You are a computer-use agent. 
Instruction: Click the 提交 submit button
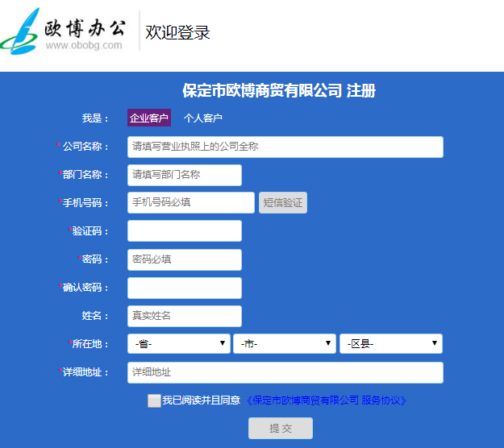pyautogui.click(x=281, y=428)
